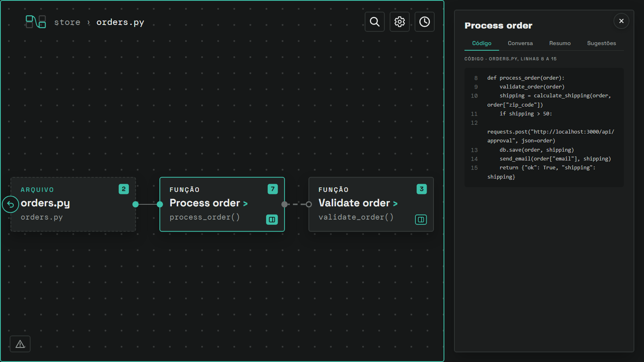Viewport: 644px width, 362px height.
Task: Expand the Process order node chevron
Action: tap(246, 204)
